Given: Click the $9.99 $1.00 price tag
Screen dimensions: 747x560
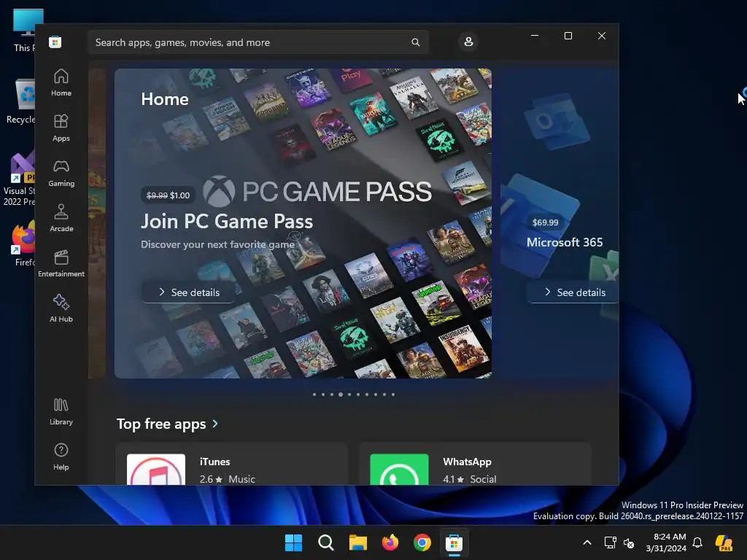Looking at the screenshot, I should click(x=169, y=195).
